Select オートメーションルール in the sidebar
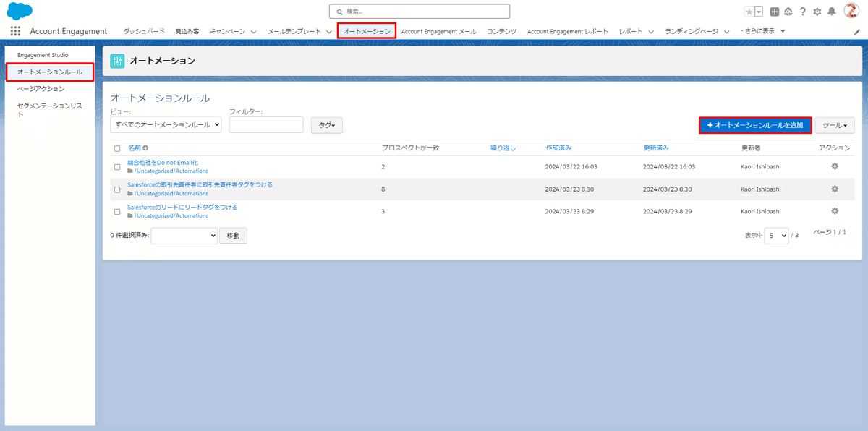This screenshot has height=431, width=868. point(50,72)
